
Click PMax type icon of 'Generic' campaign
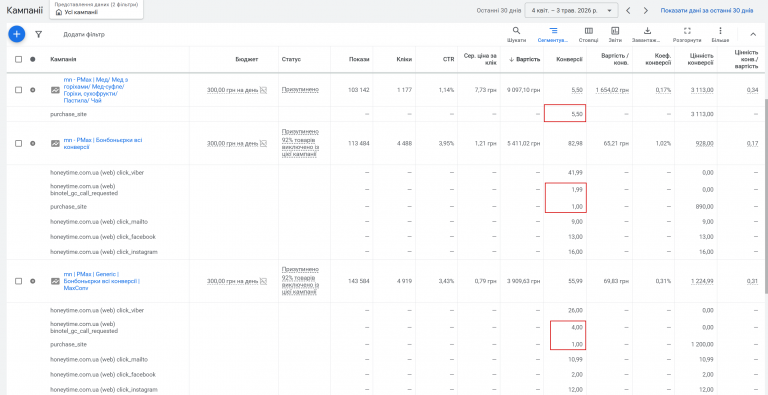55,281
